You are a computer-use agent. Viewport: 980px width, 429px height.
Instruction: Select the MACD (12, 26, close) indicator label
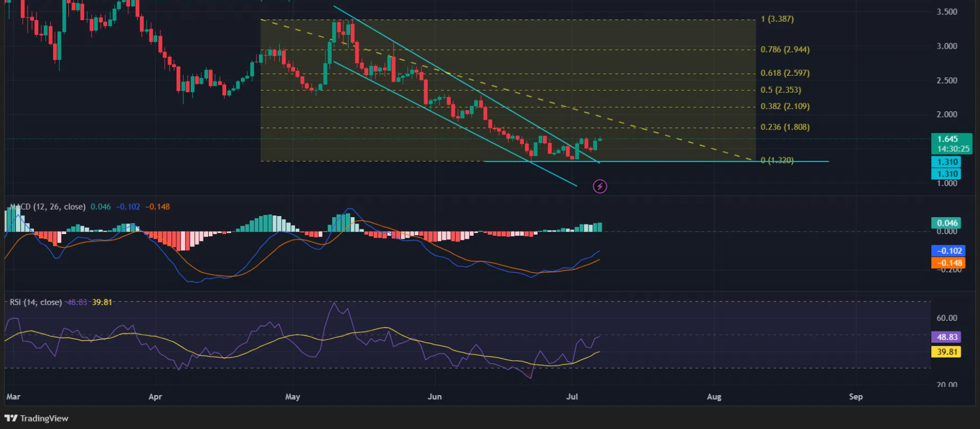[x=48, y=207]
